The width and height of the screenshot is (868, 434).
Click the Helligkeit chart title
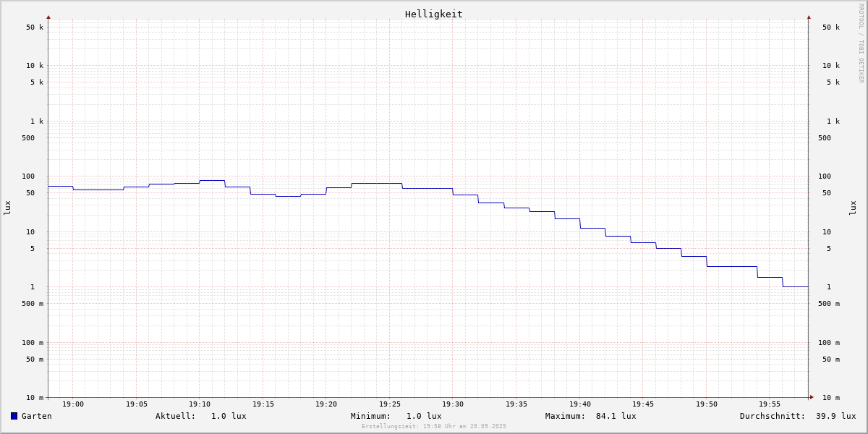(x=433, y=14)
